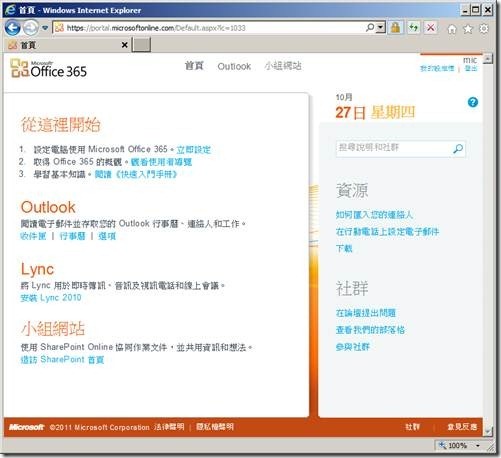Open the Favorites star icon
This screenshot has width=501, height=458.
tap(468, 29)
